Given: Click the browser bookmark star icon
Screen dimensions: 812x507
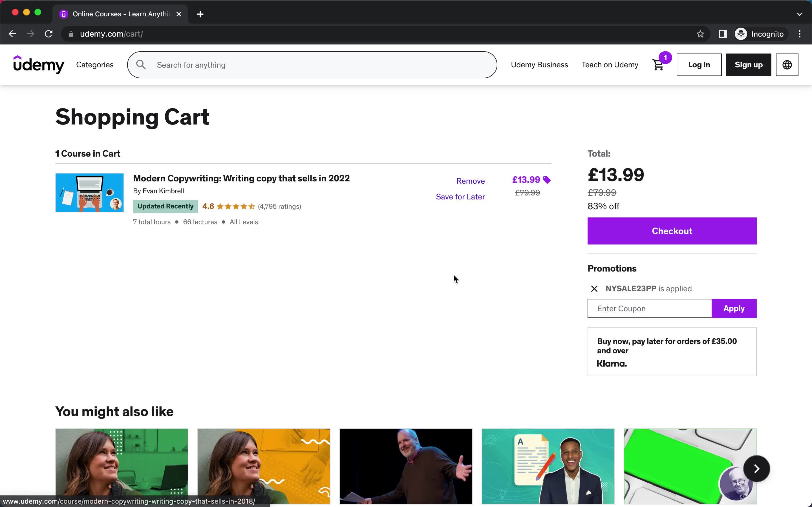Looking at the screenshot, I should click(700, 34).
